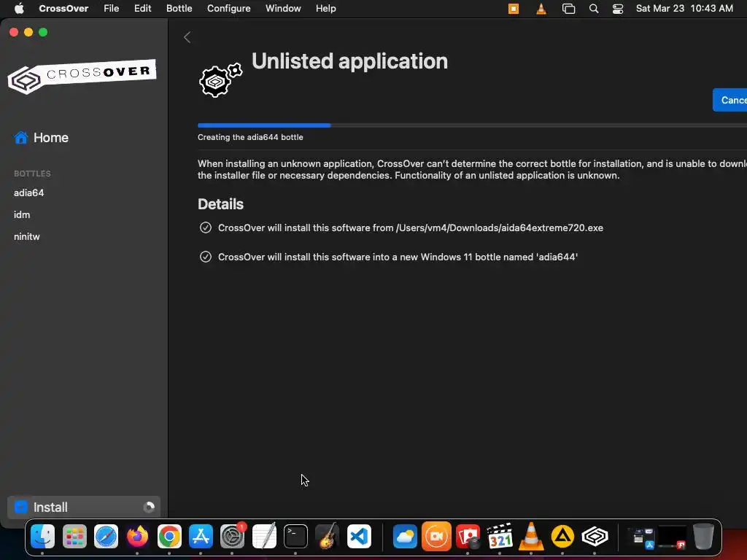Open the yellow triangle app in Dock
The height and width of the screenshot is (560, 747).
[x=562, y=536]
